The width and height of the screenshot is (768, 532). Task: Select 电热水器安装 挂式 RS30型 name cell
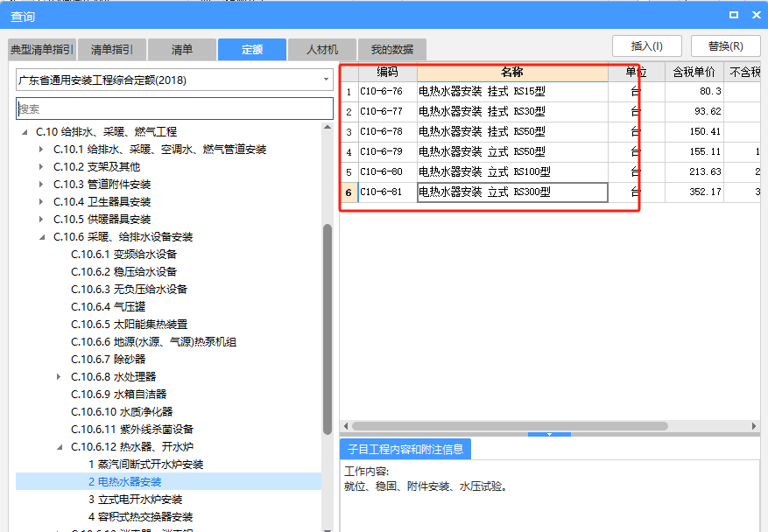coord(512,112)
